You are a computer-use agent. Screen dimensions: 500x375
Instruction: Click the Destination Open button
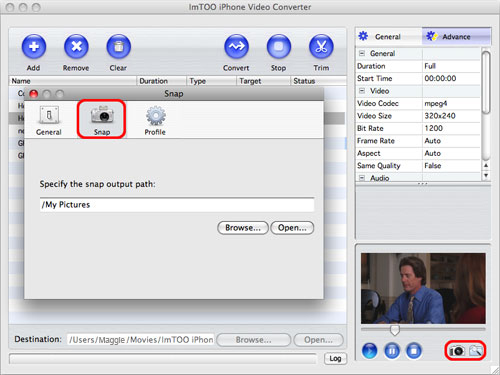[318, 340]
